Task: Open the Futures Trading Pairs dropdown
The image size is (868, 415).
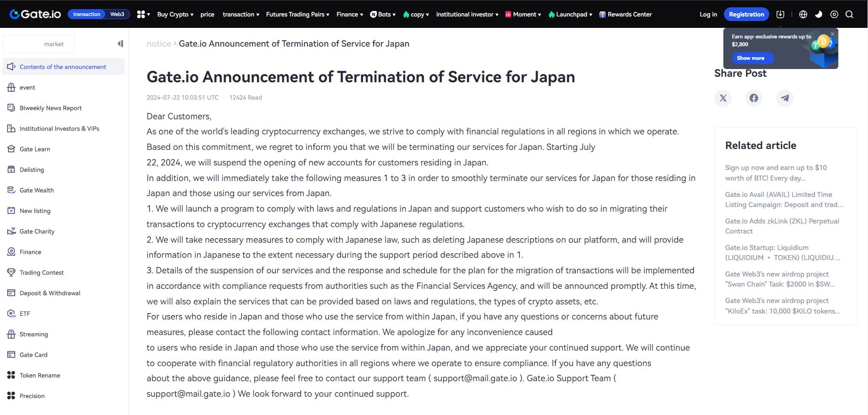Action: click(x=295, y=14)
